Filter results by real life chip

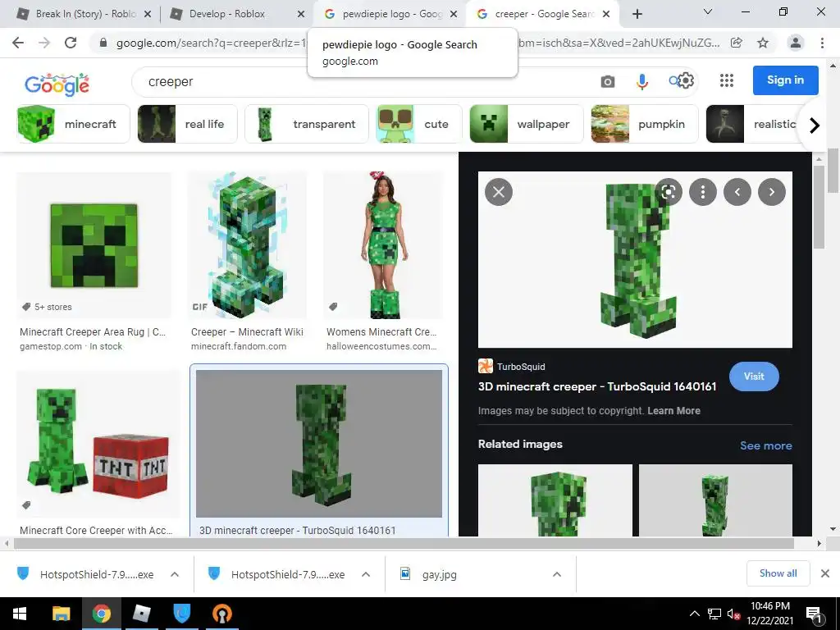(x=188, y=125)
